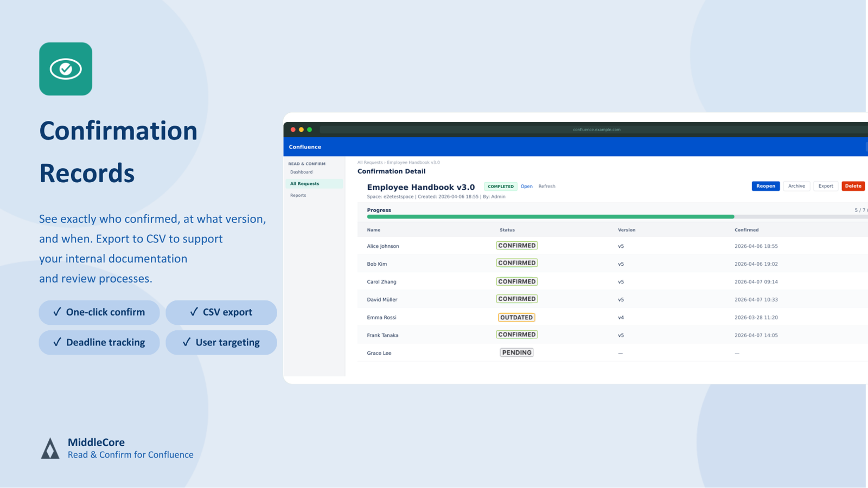Image resolution: width=868 pixels, height=488 pixels.
Task: Click the Employee Handbook v3.0 title
Action: tap(421, 187)
